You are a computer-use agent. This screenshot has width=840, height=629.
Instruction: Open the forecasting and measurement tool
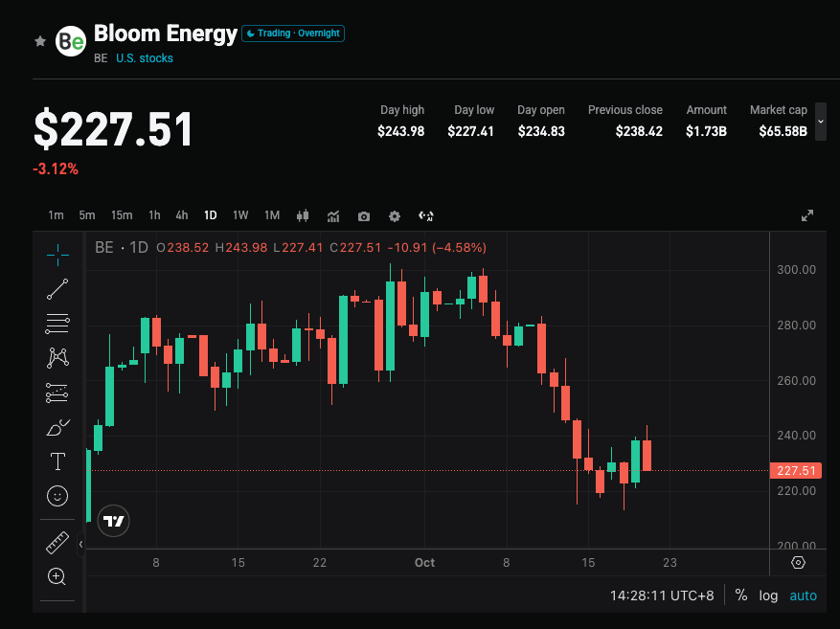click(57, 393)
